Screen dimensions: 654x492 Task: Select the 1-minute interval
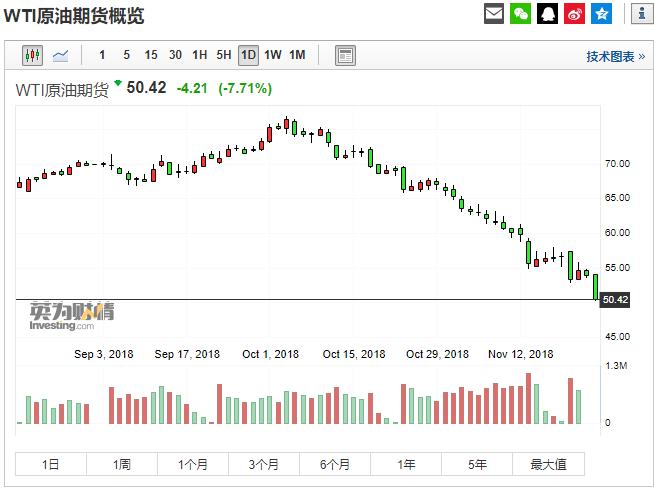click(102, 55)
